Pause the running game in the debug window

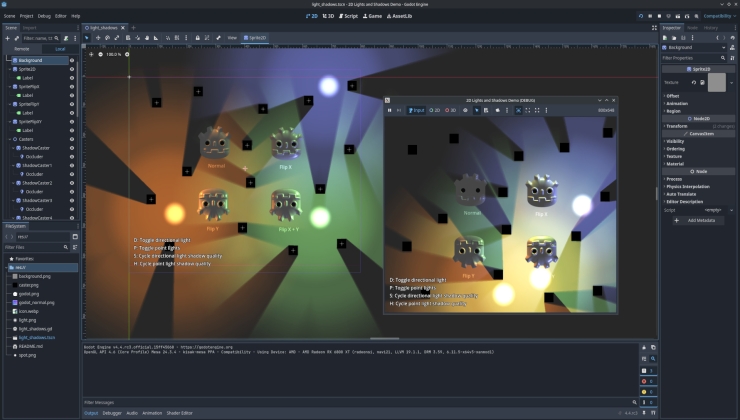pos(390,110)
